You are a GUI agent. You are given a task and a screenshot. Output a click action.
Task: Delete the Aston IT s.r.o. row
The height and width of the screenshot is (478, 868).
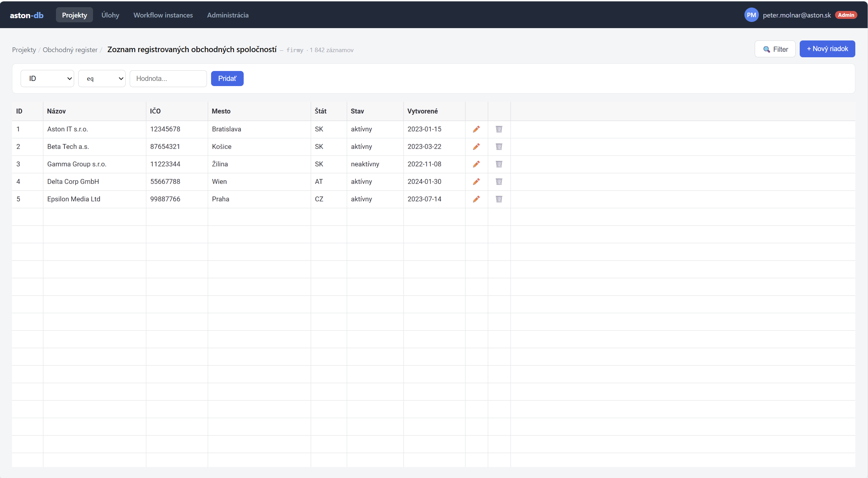[499, 129]
